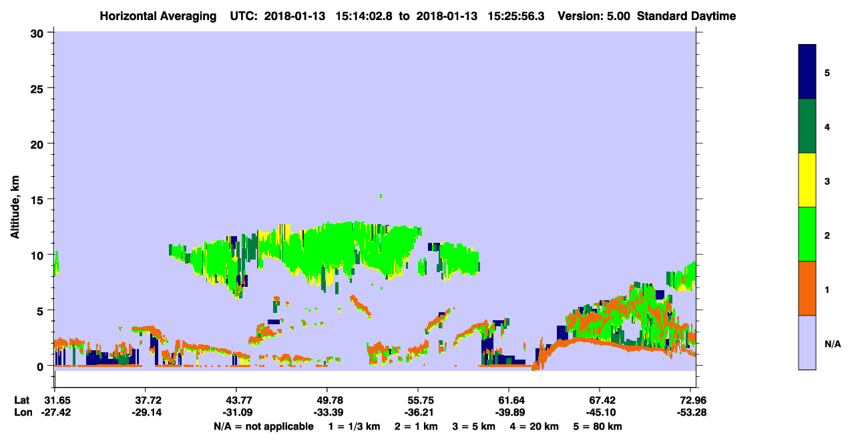868x445 pixels.
Task: Click the yellow colorbar segment labeled 3
Action: coord(807,180)
